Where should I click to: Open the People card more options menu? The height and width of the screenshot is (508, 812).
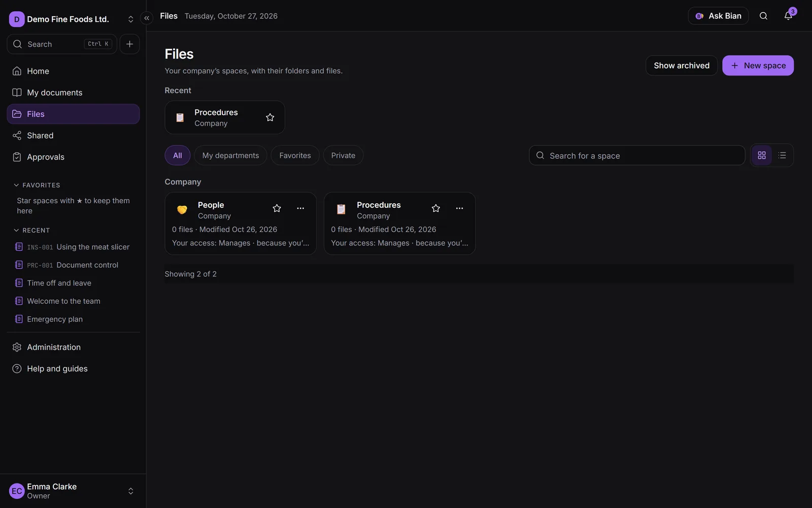pyautogui.click(x=300, y=208)
